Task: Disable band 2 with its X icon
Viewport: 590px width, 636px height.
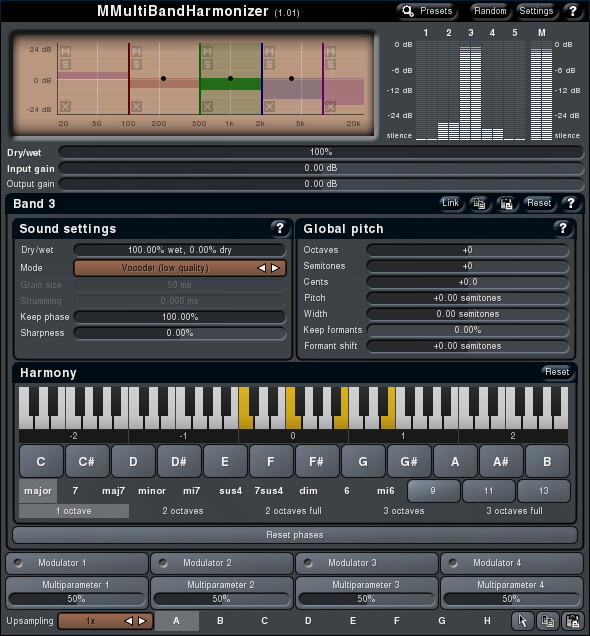Action: coord(137,107)
